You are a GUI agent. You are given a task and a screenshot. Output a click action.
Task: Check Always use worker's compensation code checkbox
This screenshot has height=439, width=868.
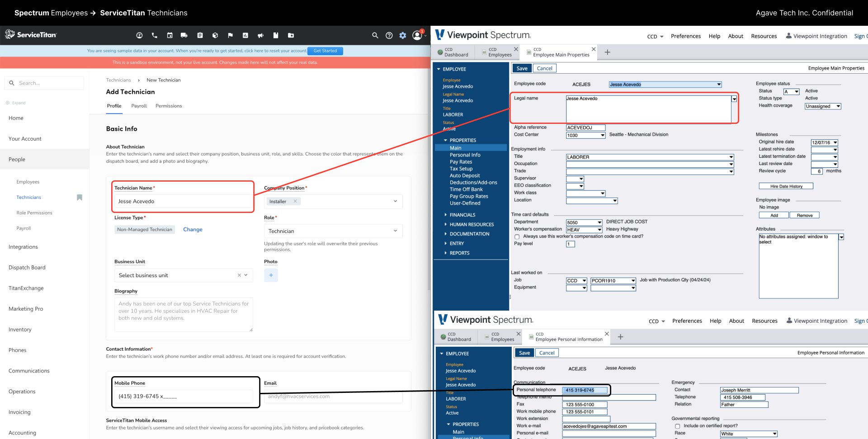point(517,237)
